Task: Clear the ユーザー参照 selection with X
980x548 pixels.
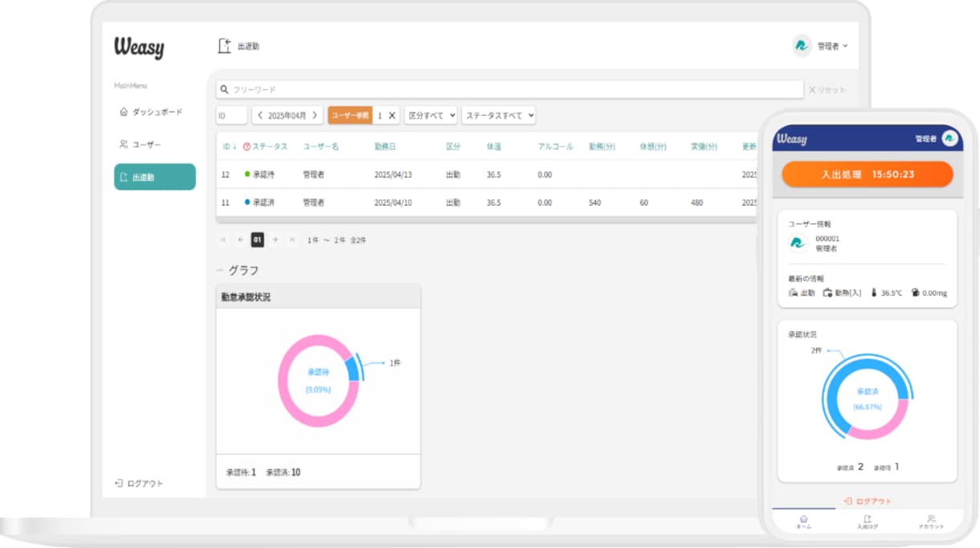Action: click(392, 115)
